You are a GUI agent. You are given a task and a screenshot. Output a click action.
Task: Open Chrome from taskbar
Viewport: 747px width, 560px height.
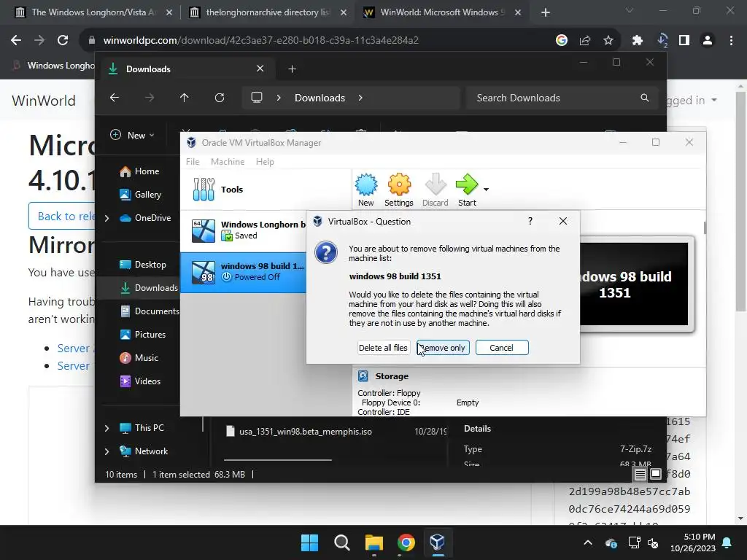tap(406, 542)
